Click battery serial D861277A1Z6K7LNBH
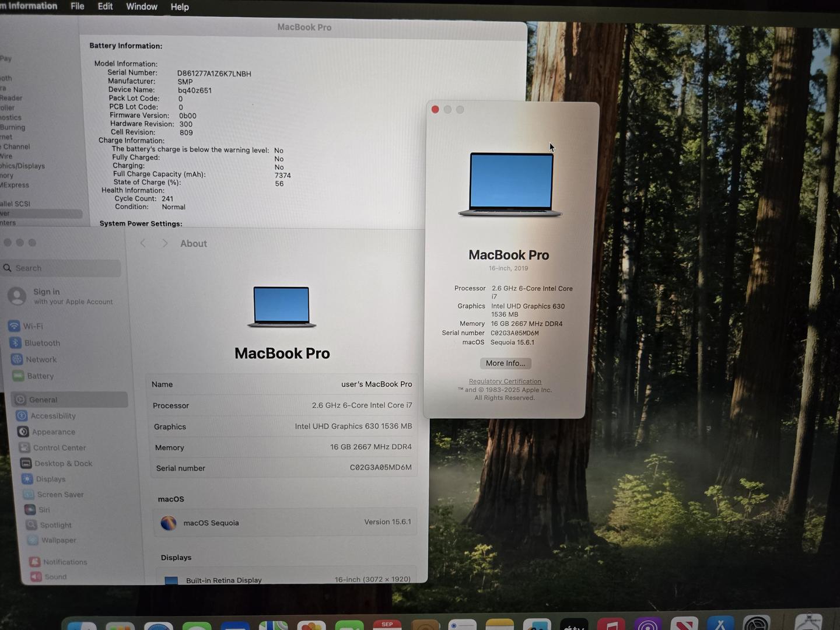 pos(214,73)
